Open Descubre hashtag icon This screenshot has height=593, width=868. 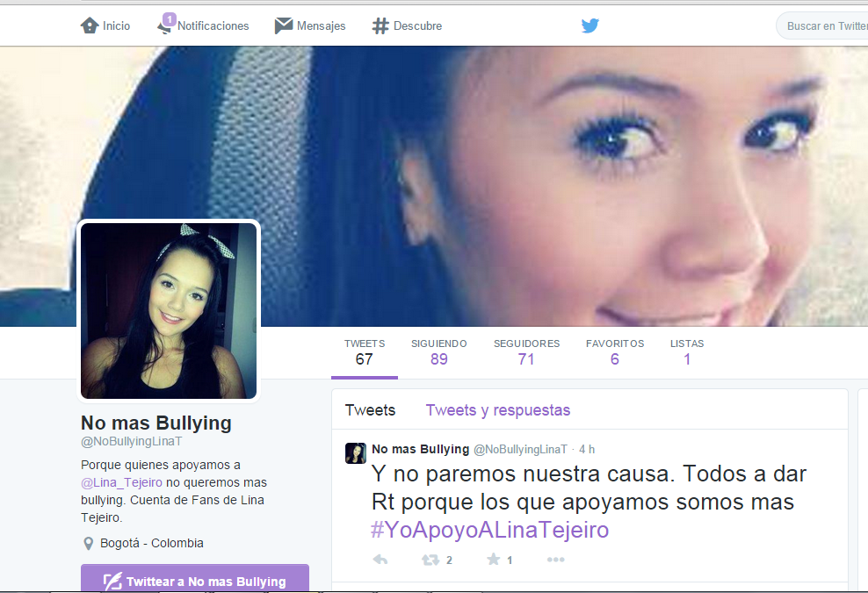click(380, 25)
